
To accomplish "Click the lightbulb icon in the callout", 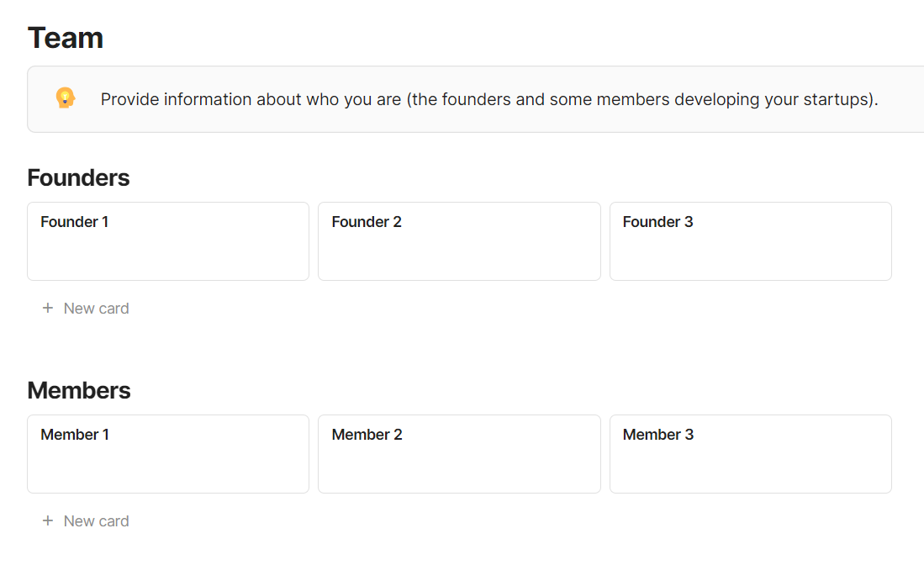I will click(65, 98).
